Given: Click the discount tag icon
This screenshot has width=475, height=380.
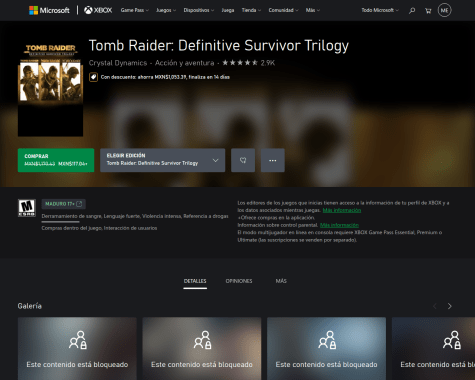Looking at the screenshot, I should [x=93, y=77].
